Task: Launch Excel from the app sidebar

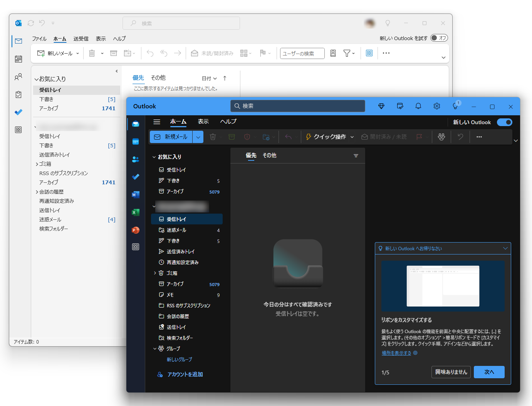Action: click(x=135, y=212)
